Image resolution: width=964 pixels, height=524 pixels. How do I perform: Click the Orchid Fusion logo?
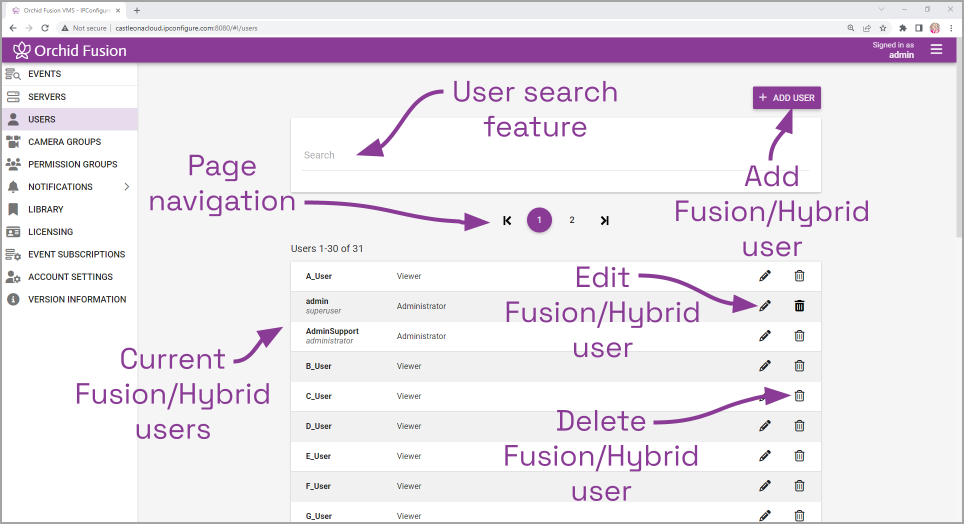[x=69, y=50]
